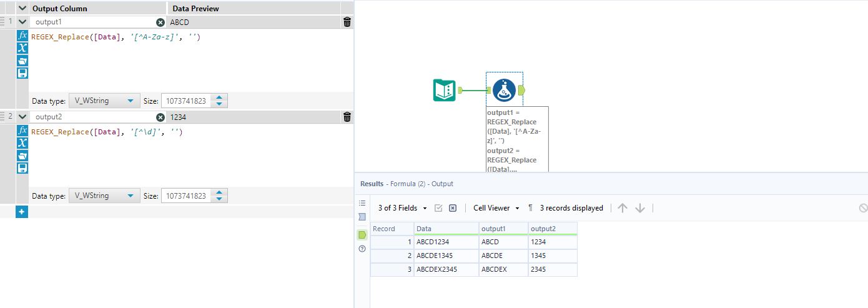Expand the '3 of 3 Fields' dropdown
868x308 pixels.
(x=403, y=208)
